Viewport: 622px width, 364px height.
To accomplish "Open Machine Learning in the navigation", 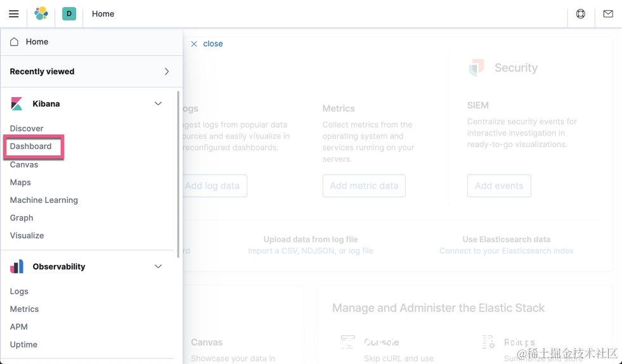I will (44, 200).
